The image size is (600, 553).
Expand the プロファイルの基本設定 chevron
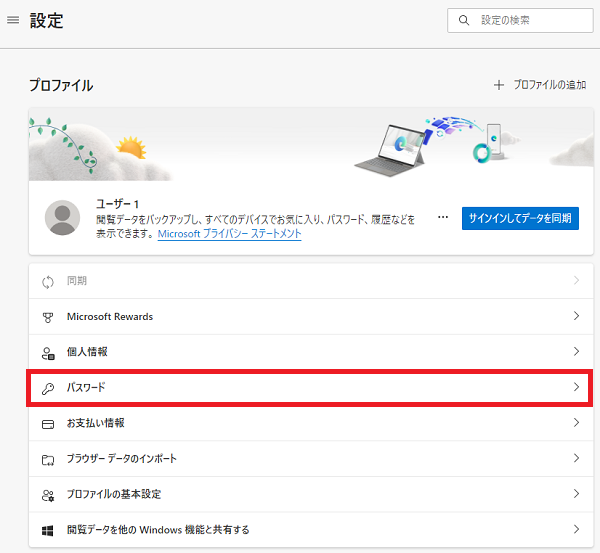pos(576,494)
